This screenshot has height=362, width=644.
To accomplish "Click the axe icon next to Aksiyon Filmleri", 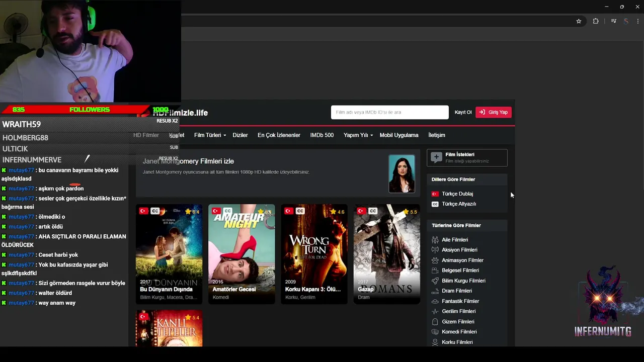I will pyautogui.click(x=435, y=250).
